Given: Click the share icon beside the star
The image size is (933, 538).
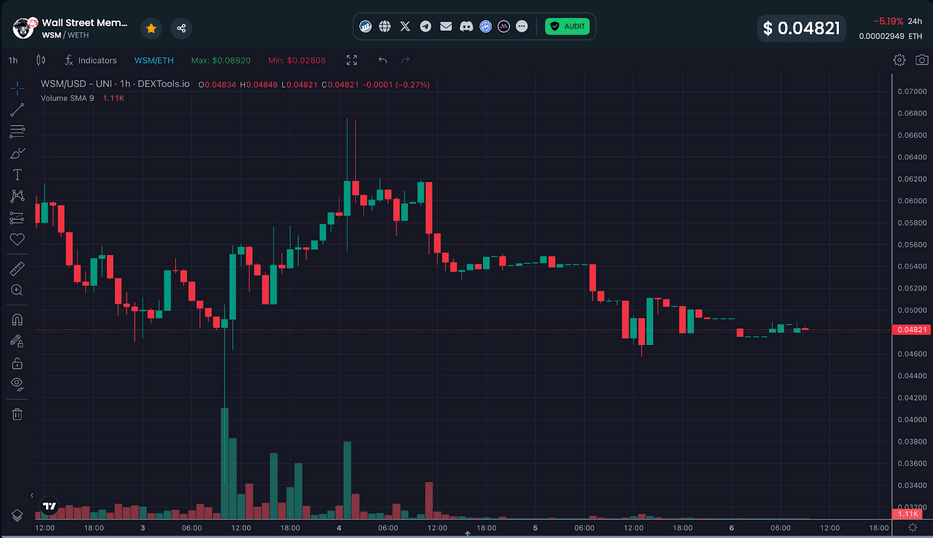Looking at the screenshot, I should tap(181, 28).
